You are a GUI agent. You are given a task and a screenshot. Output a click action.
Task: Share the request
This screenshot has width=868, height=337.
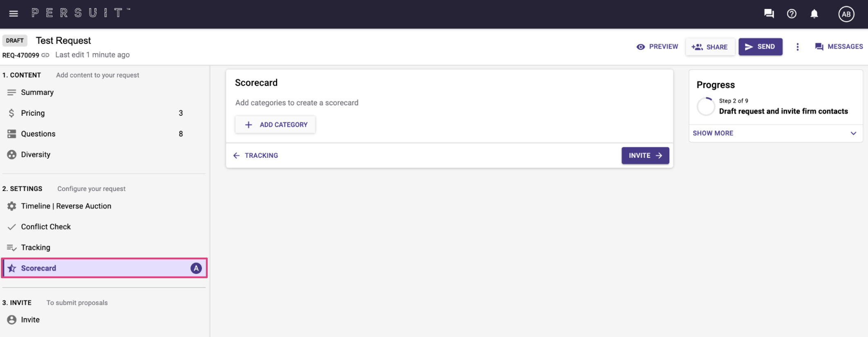coord(710,47)
